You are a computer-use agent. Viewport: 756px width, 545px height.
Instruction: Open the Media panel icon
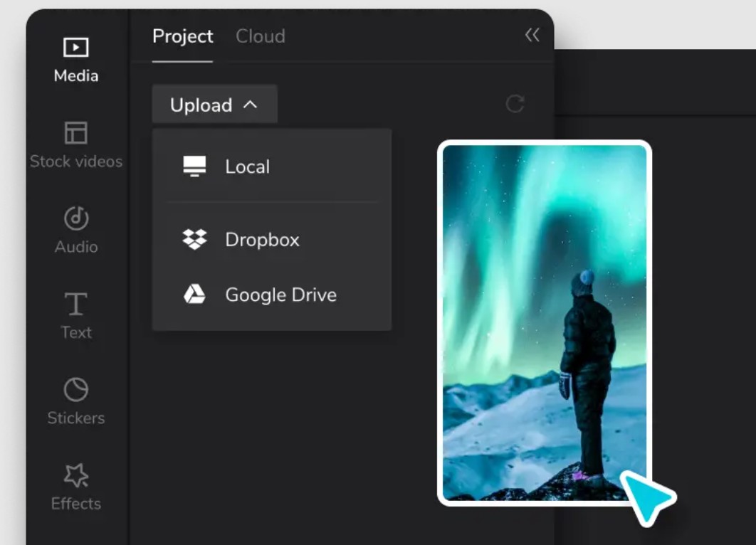(75, 48)
